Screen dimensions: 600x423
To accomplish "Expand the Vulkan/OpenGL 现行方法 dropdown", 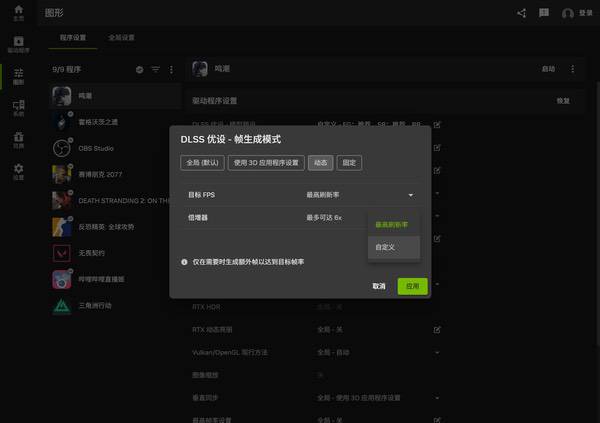I will (437, 353).
